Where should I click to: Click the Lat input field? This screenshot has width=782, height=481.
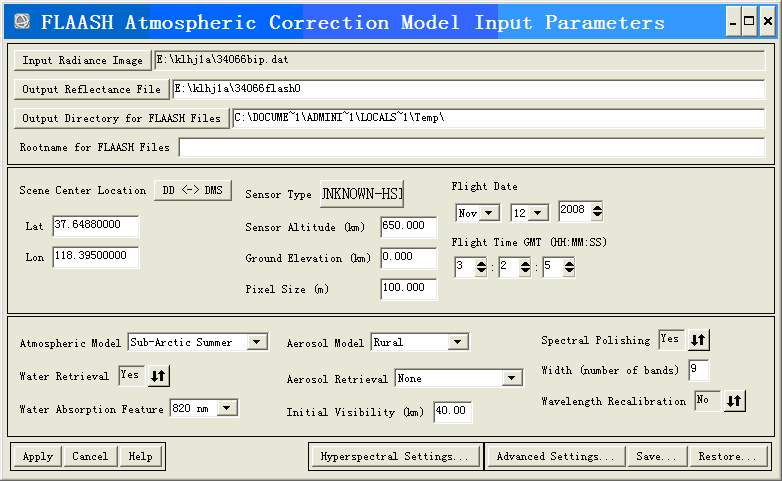pyautogui.click(x=95, y=226)
